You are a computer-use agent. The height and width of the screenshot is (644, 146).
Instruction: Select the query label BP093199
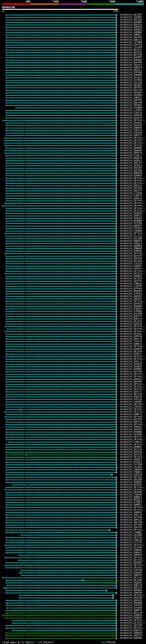8,8
